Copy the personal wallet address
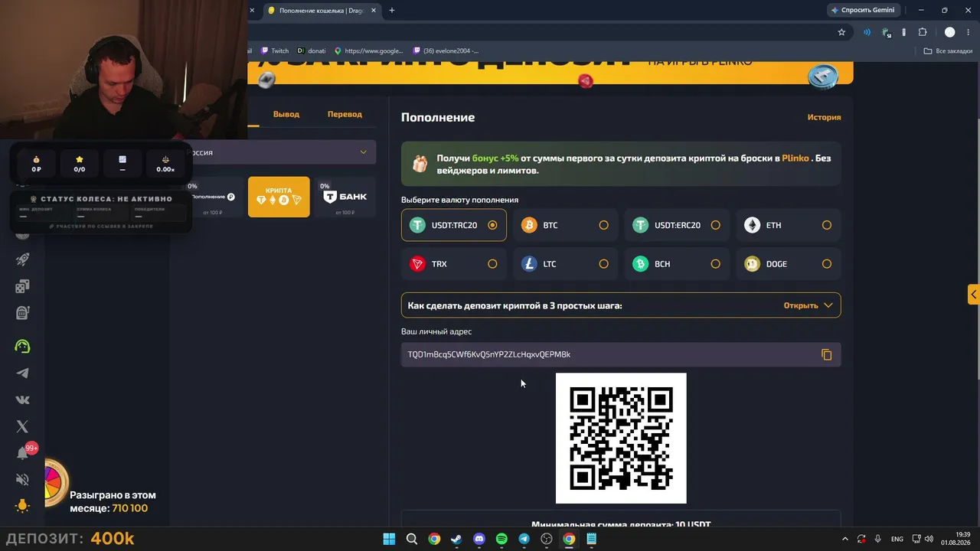The height and width of the screenshot is (551, 980). pyautogui.click(x=826, y=354)
